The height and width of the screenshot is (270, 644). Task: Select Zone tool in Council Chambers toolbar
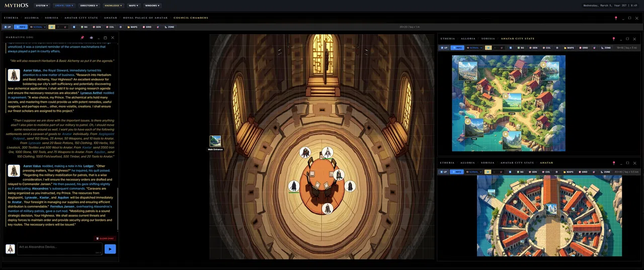[x=170, y=27]
